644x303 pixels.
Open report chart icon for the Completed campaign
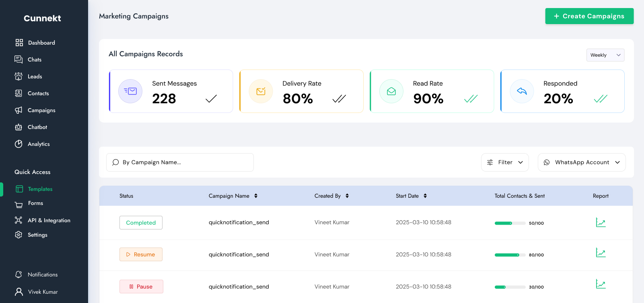pos(601,223)
